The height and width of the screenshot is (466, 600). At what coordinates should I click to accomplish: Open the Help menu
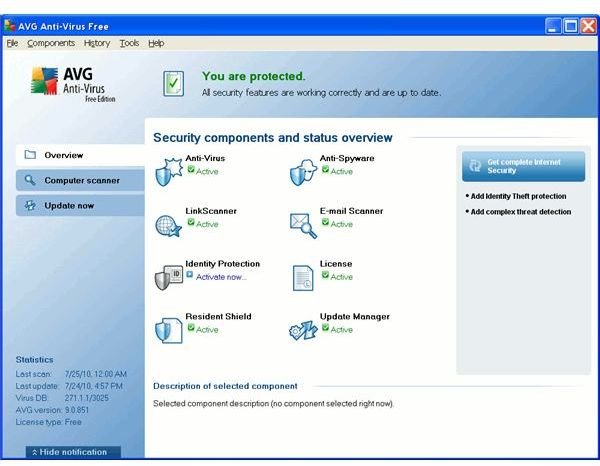pos(156,43)
